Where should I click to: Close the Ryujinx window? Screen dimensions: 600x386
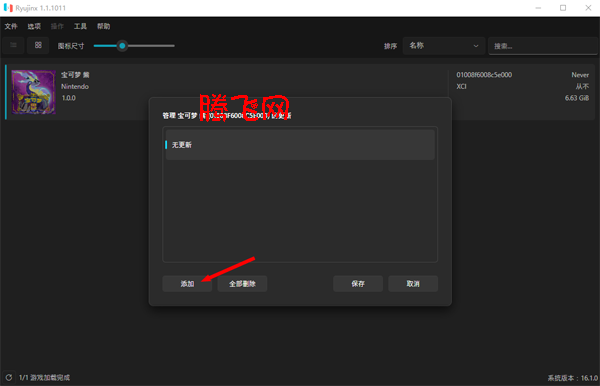[x=588, y=8]
